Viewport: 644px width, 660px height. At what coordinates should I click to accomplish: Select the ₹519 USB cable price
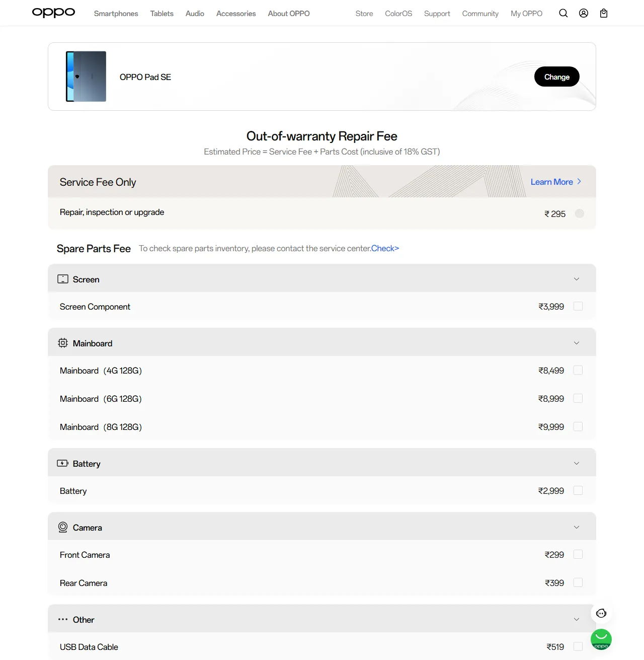(555, 646)
